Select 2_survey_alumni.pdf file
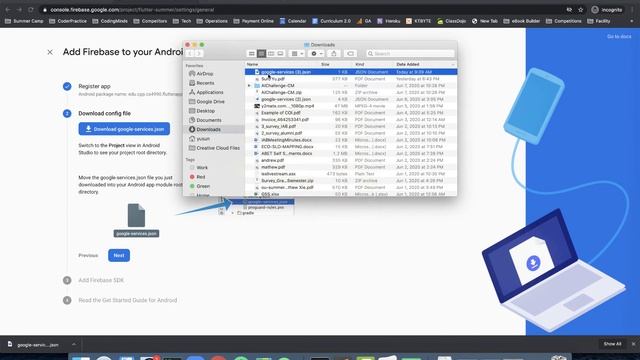This screenshot has height=360, width=640. (x=351, y=133)
